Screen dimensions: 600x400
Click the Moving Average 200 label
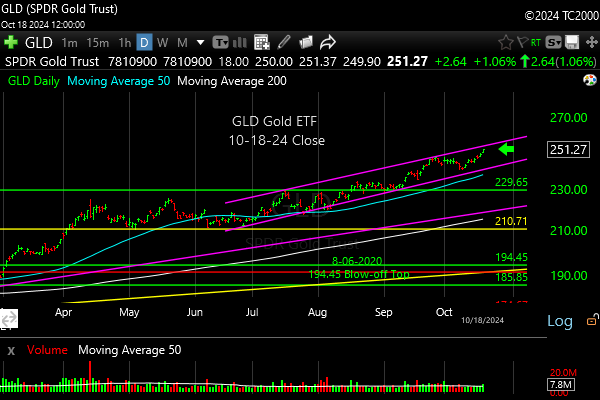pos(232,81)
